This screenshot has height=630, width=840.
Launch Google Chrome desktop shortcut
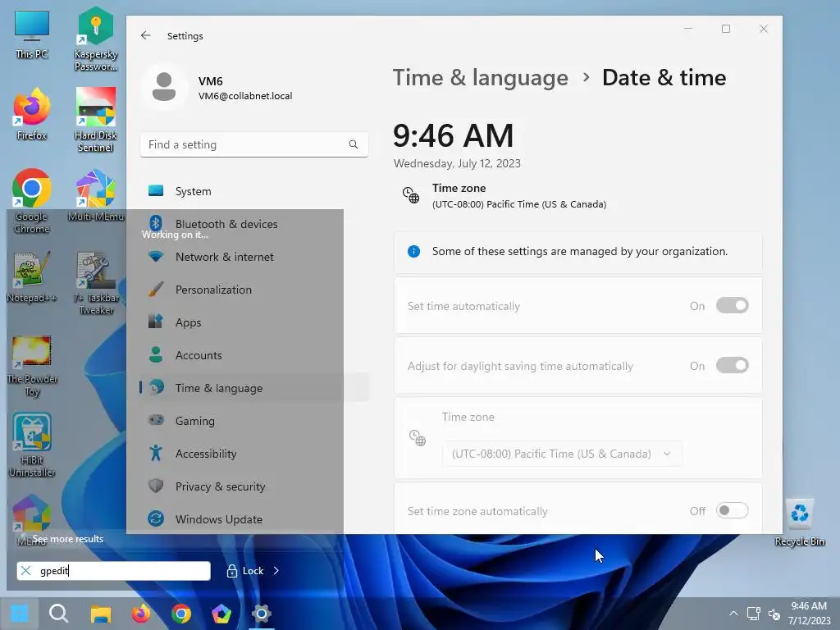tap(32, 202)
